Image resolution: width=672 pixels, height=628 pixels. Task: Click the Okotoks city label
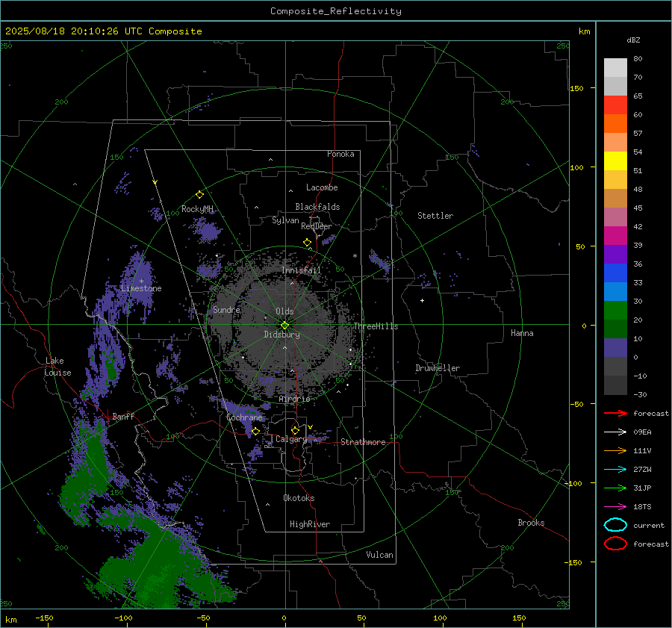pos(299,498)
